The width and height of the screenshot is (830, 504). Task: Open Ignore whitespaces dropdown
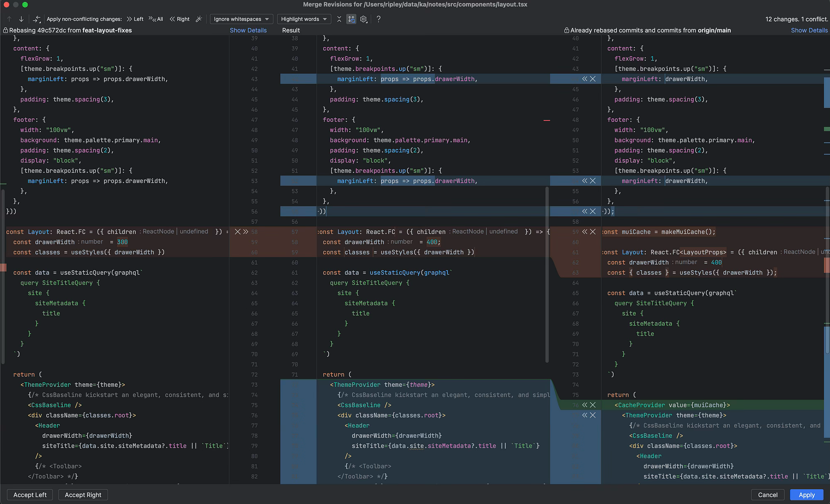242,19
